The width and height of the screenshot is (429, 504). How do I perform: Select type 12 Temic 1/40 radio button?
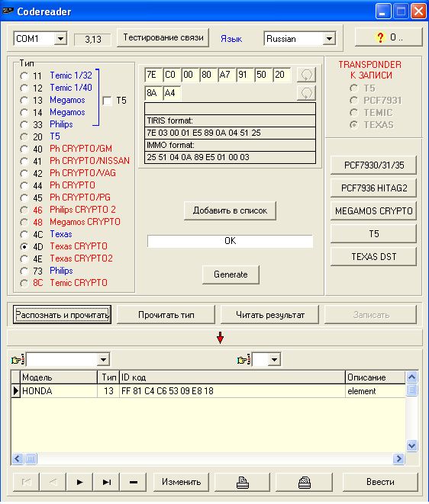(24, 88)
